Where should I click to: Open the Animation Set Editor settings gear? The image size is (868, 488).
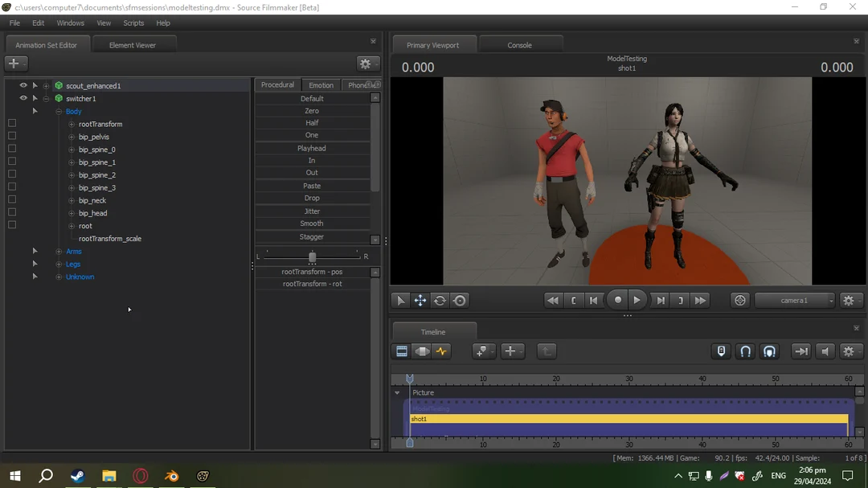(x=366, y=64)
